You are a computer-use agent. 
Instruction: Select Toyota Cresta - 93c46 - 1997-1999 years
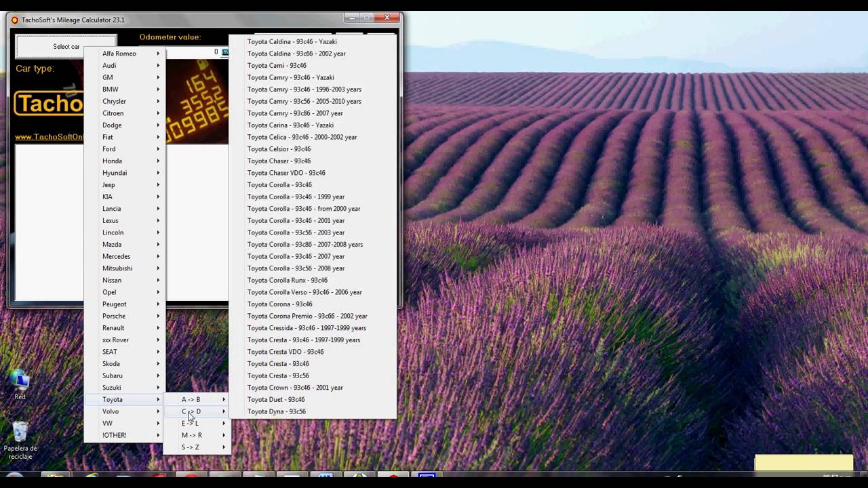313,340
